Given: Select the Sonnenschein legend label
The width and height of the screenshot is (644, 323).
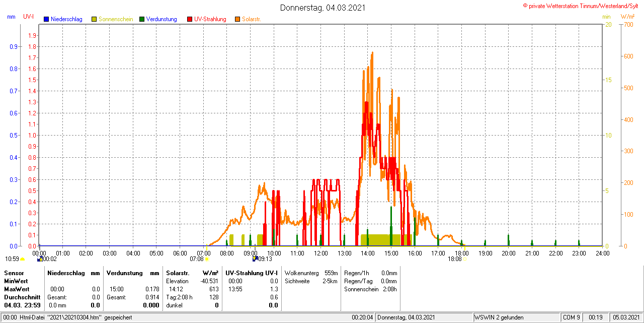Looking at the screenshot, I should 116,19.
